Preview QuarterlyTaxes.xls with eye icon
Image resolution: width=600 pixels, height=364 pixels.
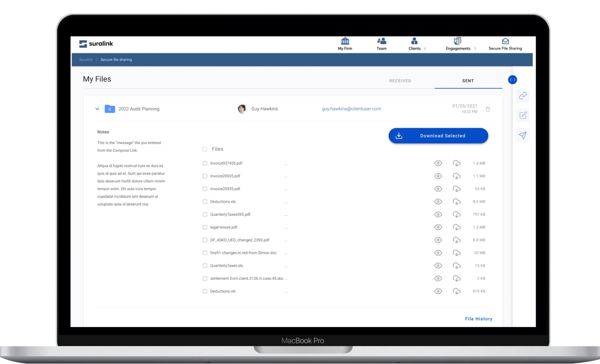click(438, 266)
